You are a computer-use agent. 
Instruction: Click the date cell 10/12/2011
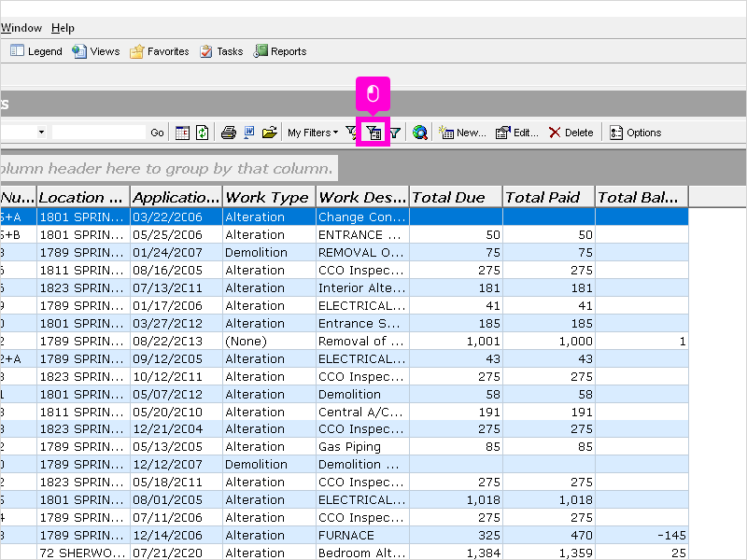pyautogui.click(x=176, y=377)
